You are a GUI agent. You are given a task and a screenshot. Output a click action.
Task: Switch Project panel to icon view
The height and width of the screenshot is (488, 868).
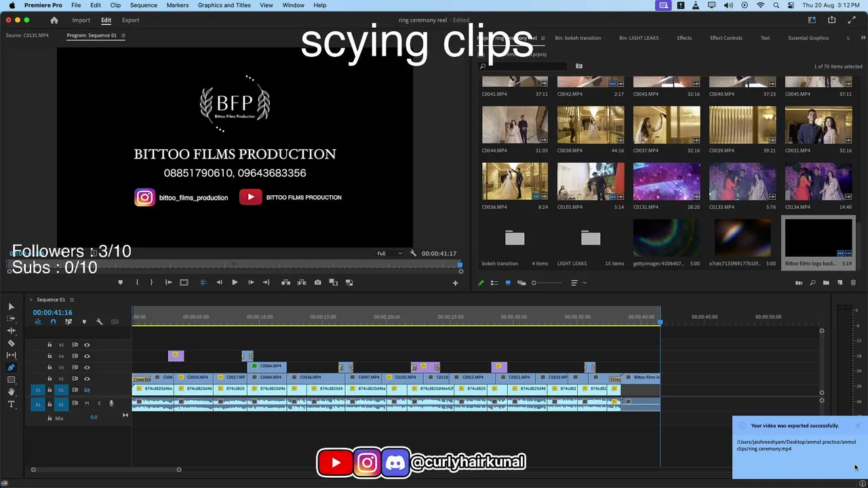click(508, 283)
